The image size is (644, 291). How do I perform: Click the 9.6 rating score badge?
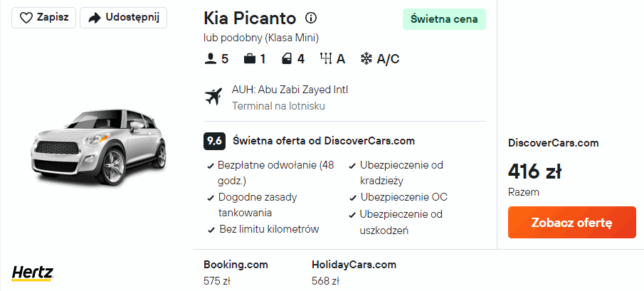coord(214,141)
